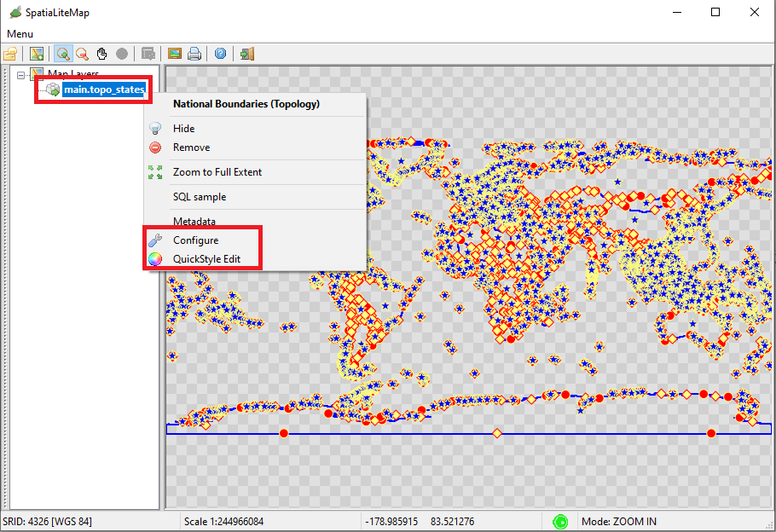Select the main.topo_states layer in tree
The width and height of the screenshot is (776, 532).
tap(104, 90)
